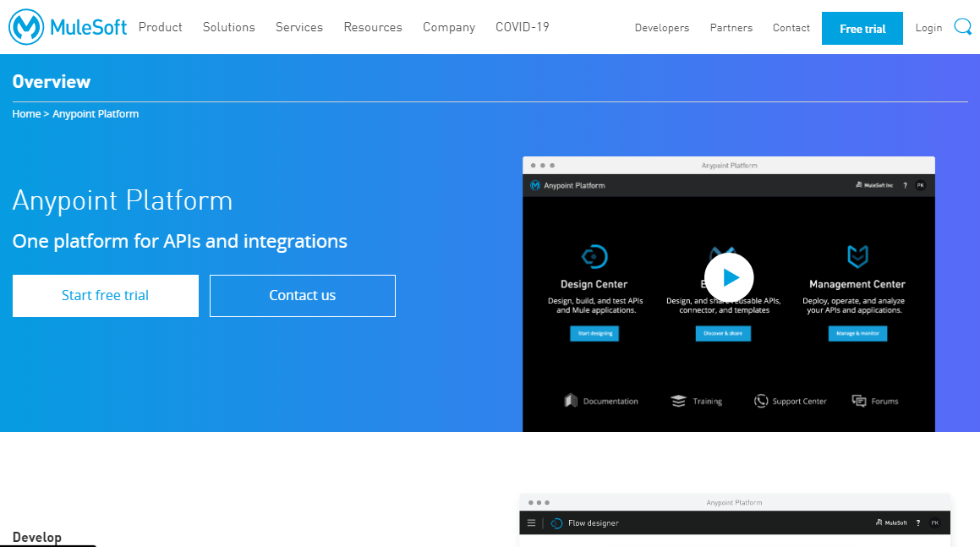This screenshot has height=547, width=980.
Task: Open the Solutions menu
Action: pos(229,28)
